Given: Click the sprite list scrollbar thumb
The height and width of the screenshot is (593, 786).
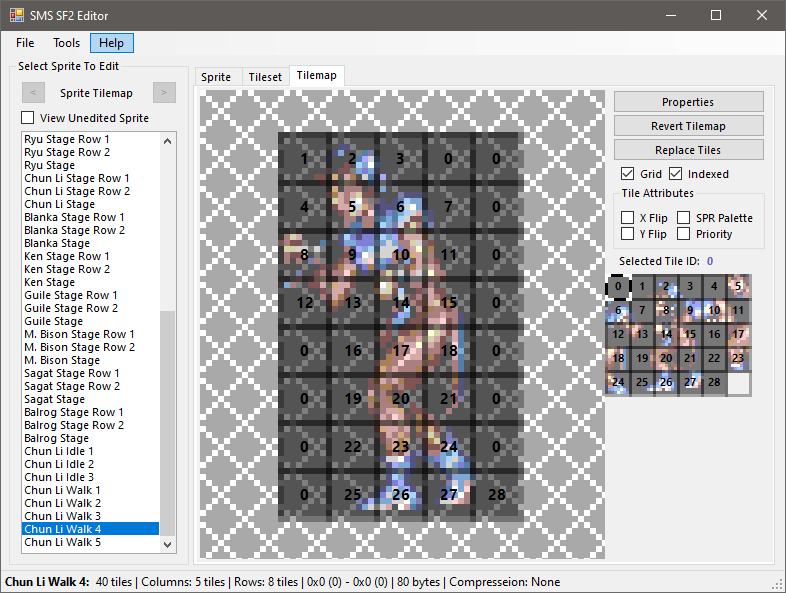Looking at the screenshot, I should tap(167, 423).
